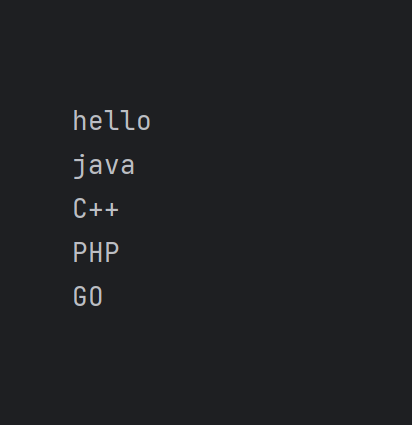Click the first plus sign in C++
This screenshot has width=412, height=425.
tap(95, 210)
